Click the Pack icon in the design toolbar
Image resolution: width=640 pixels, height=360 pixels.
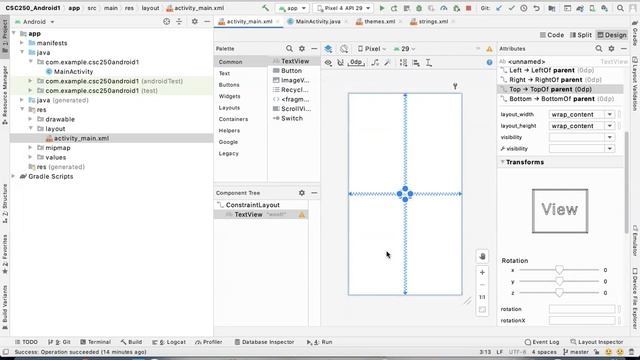tap(403, 62)
